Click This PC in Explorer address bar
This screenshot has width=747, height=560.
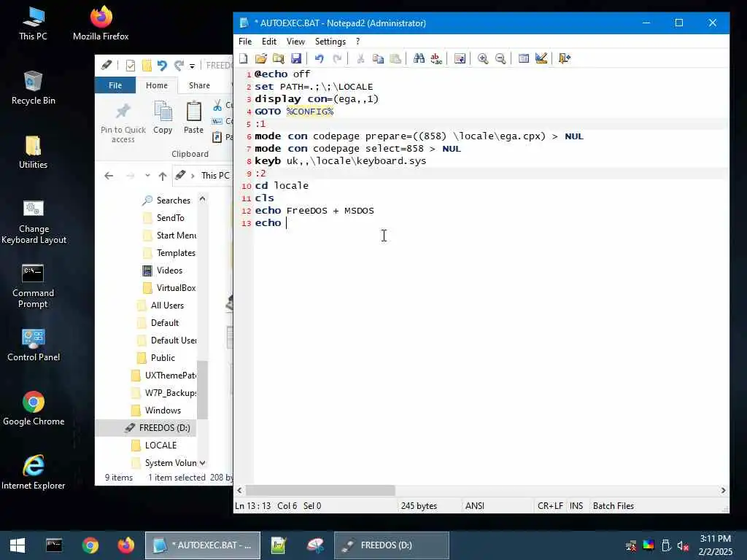(x=215, y=175)
